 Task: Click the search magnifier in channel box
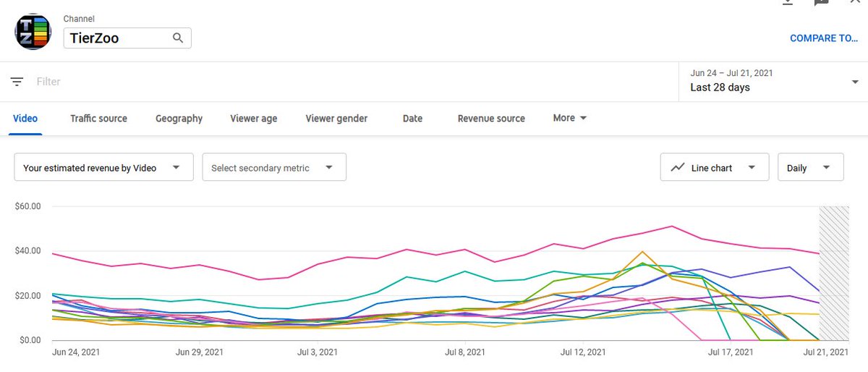pos(178,38)
